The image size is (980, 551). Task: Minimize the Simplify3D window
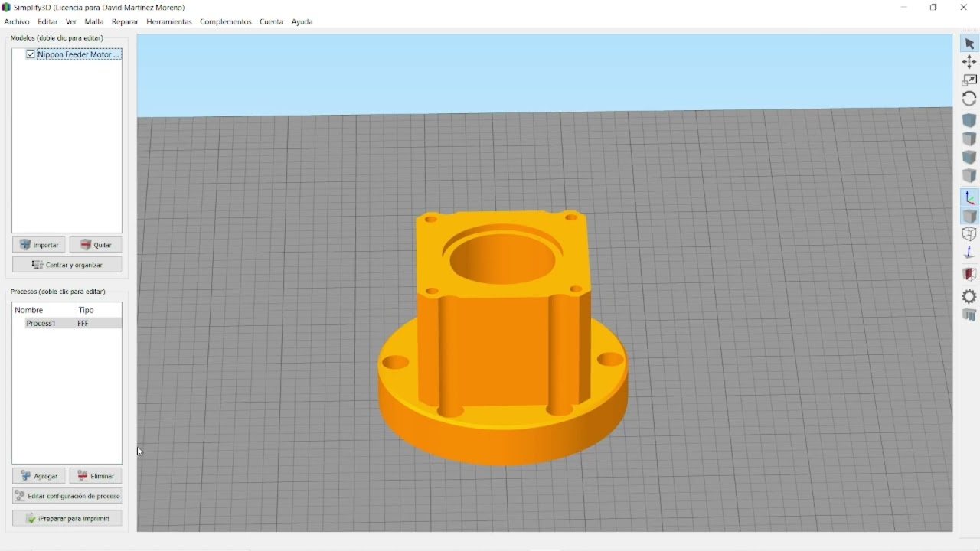coord(905,8)
